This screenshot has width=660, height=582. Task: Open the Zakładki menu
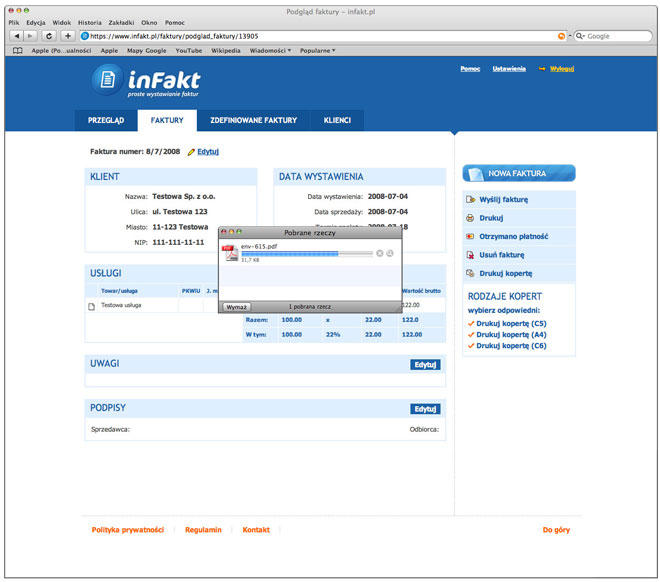pos(121,23)
